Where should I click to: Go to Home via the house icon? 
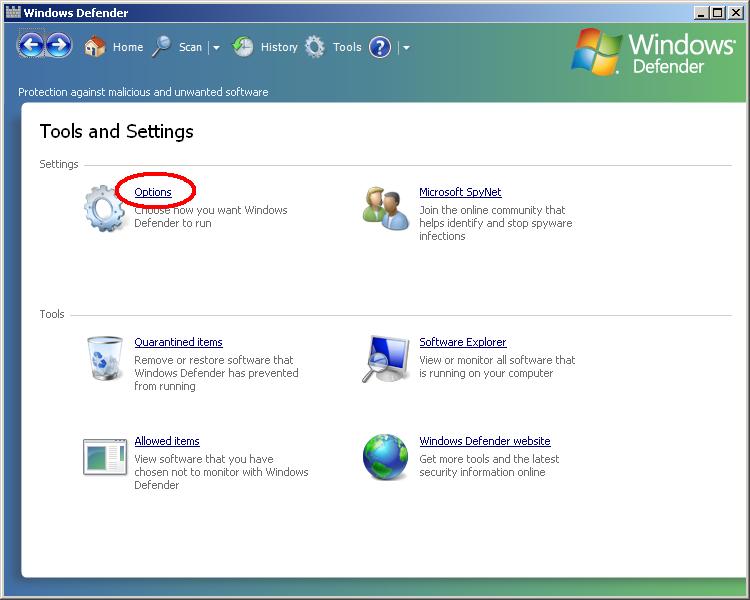click(95, 47)
